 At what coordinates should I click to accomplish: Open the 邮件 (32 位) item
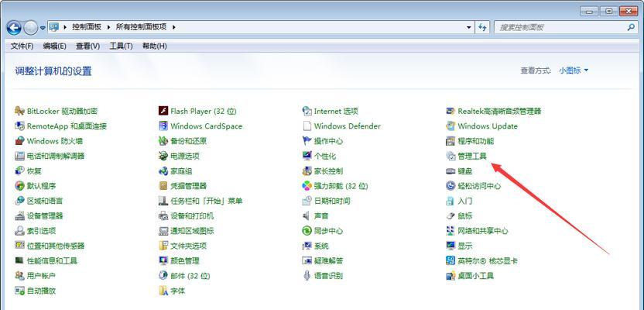point(184,276)
